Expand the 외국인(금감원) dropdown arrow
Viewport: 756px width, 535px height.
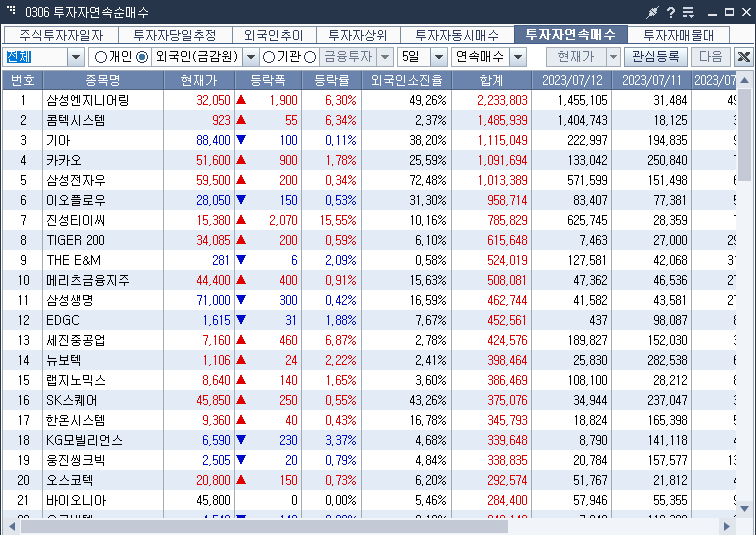pyautogui.click(x=251, y=57)
